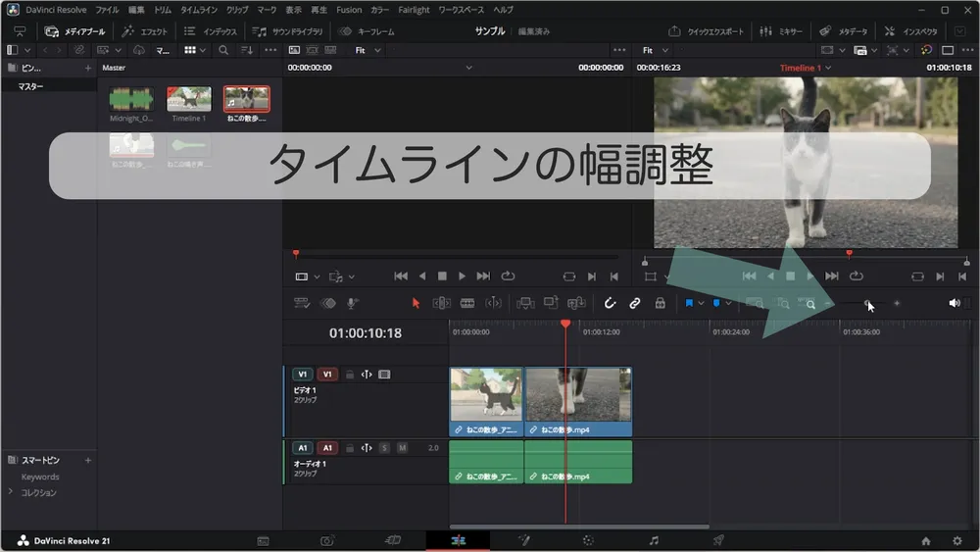The height and width of the screenshot is (552, 980).
Task: Click the timeline zoom-in plus button
Action: [897, 303]
